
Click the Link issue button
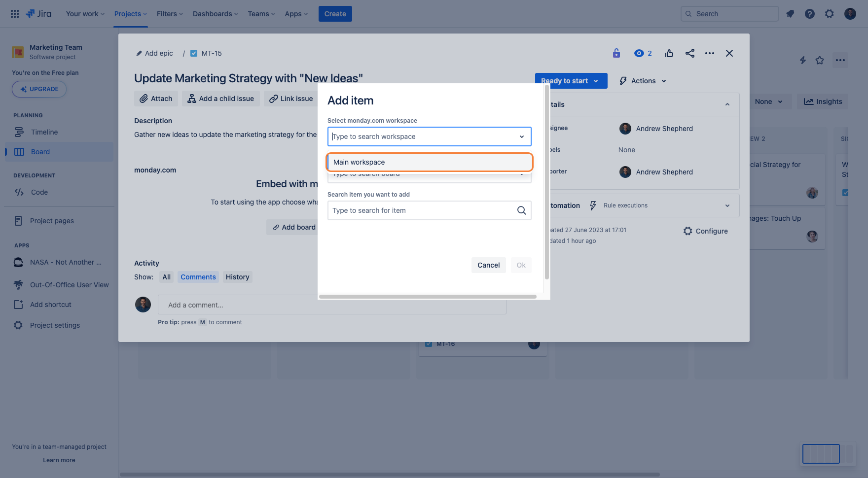[291, 99]
